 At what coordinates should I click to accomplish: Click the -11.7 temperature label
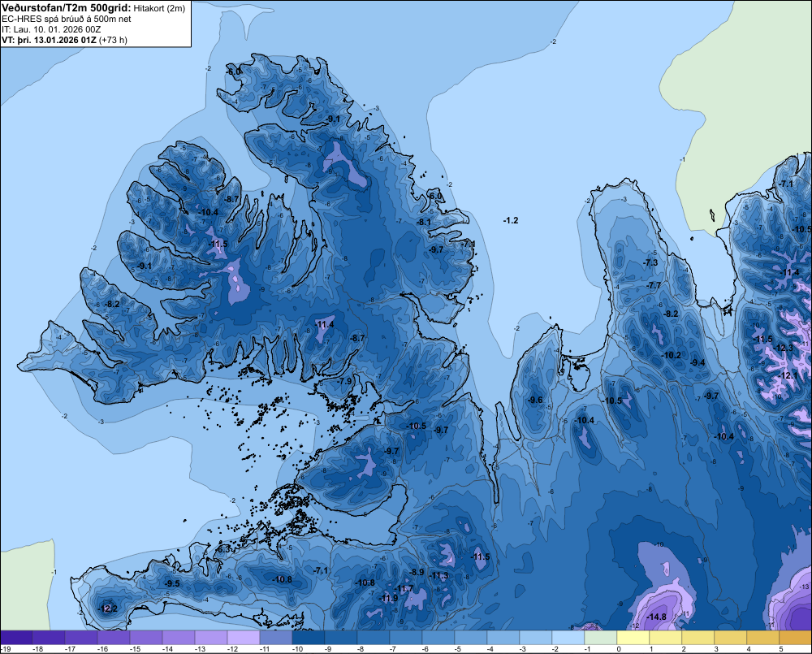point(404,588)
